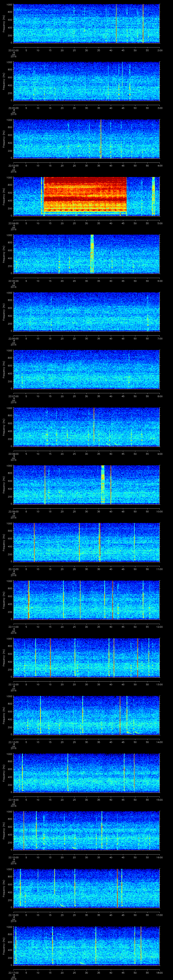Click the red line at 41 seconds in the 22:11 spectrogram
Screen dimensions: 173x980
pos(113,600)
